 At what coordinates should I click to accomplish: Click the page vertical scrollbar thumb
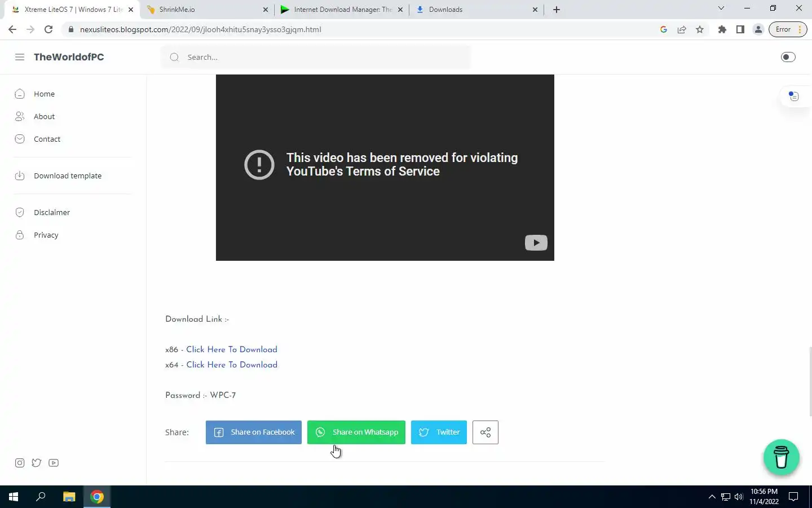(x=810, y=381)
